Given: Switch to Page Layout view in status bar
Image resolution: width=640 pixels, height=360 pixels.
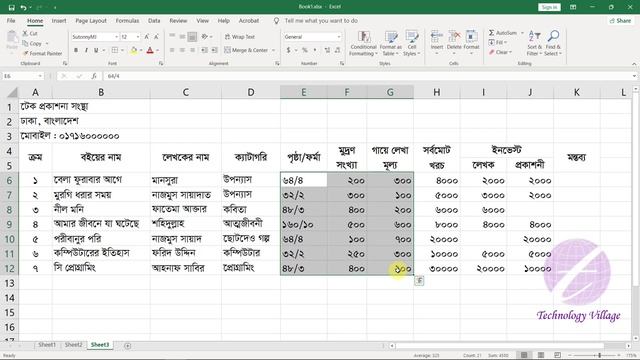Looking at the screenshot, I should point(541,355).
